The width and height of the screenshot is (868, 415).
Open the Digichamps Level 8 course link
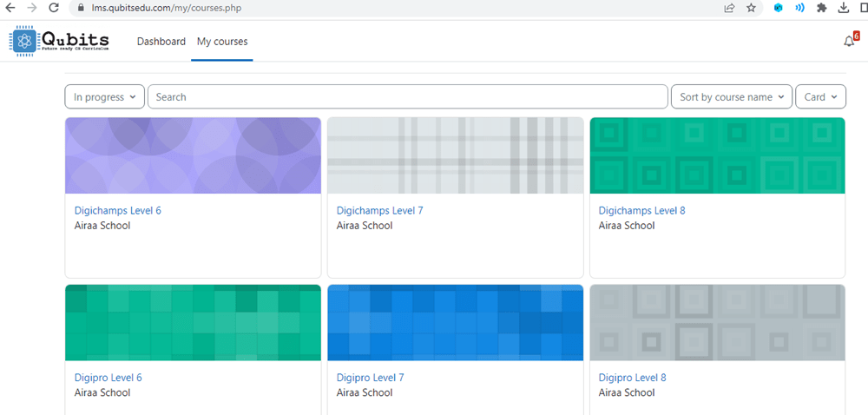point(641,211)
